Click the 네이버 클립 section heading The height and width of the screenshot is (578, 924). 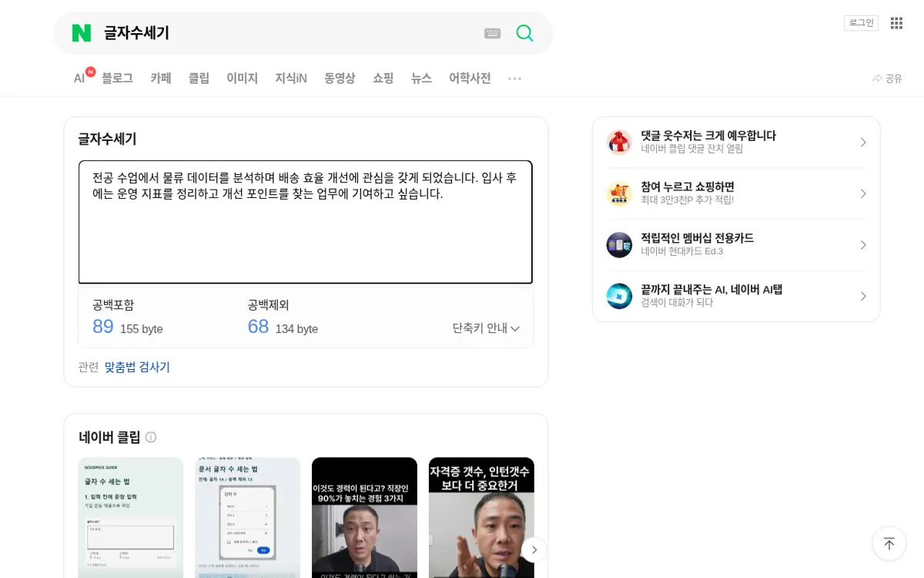point(109,437)
